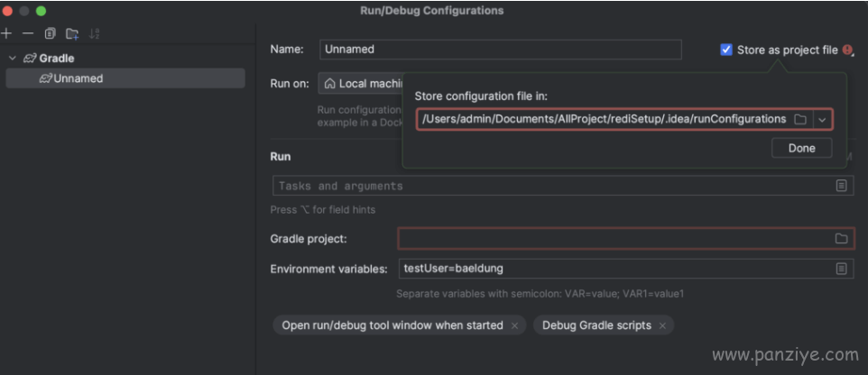868x375 pixels.
Task: Click the Done button
Action: (x=801, y=148)
